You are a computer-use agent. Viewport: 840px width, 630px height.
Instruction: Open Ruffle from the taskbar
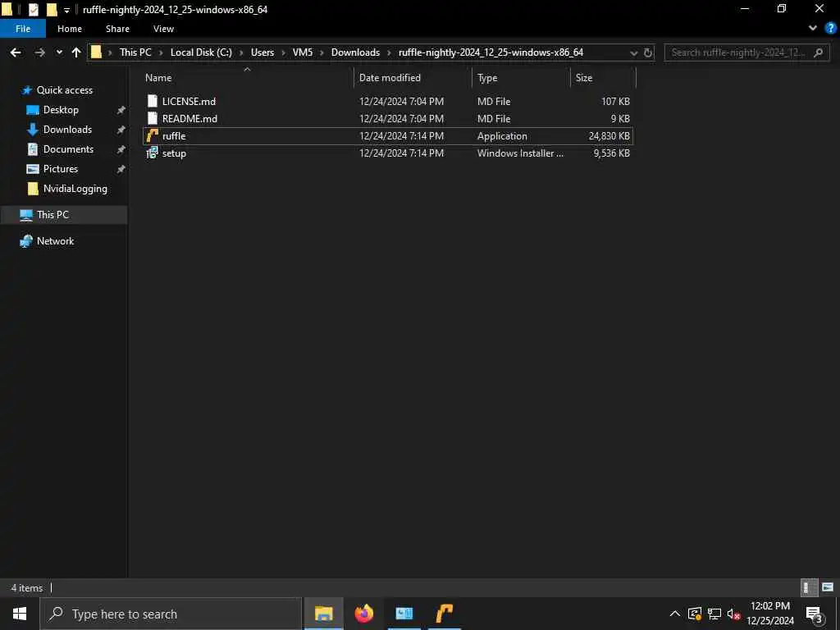(x=444, y=614)
